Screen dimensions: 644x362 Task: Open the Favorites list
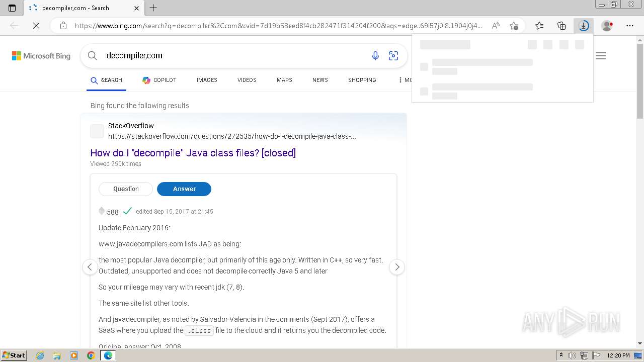[539, 26]
